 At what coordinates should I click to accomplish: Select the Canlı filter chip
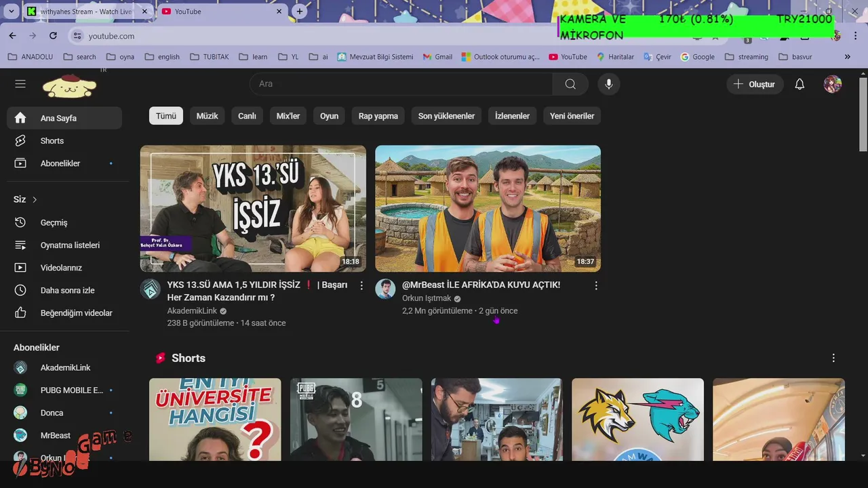click(x=247, y=116)
